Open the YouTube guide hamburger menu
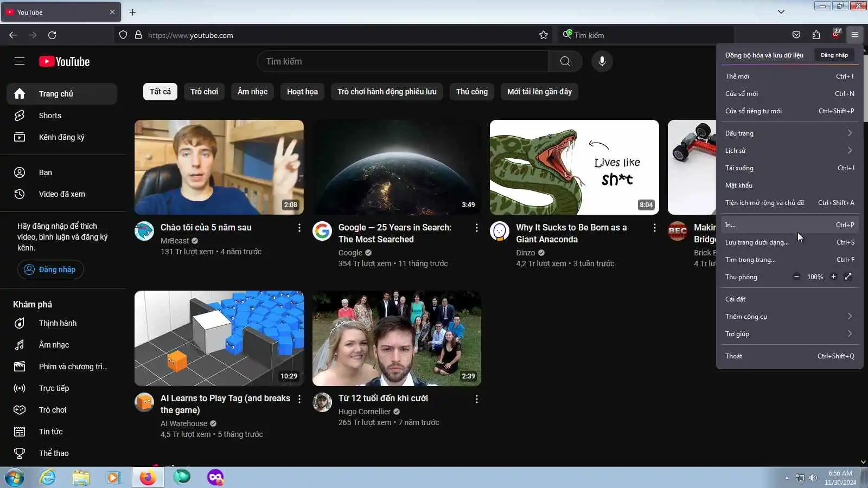 pyautogui.click(x=20, y=61)
